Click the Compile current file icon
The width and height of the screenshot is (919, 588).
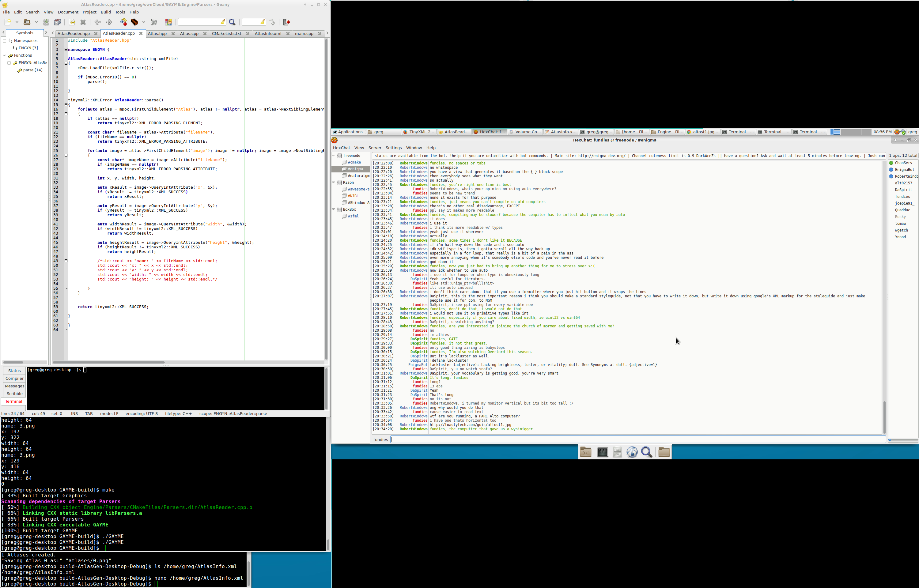point(123,22)
